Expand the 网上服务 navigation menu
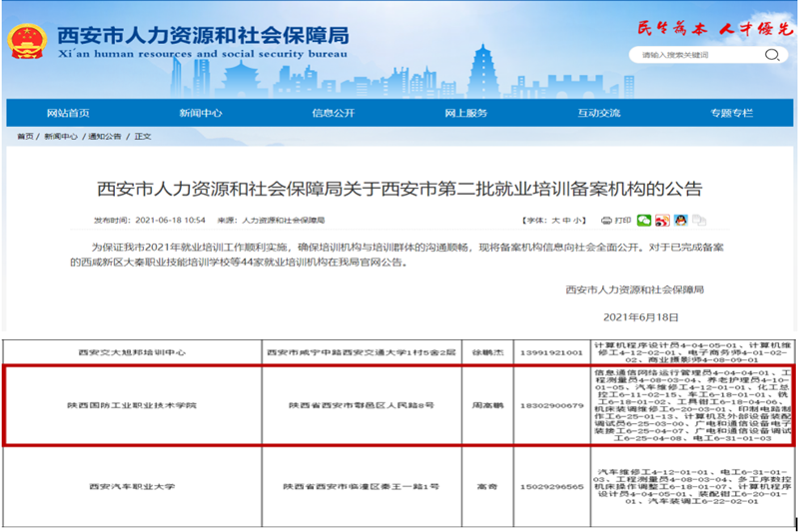The width and height of the screenshot is (799, 532). click(465, 113)
